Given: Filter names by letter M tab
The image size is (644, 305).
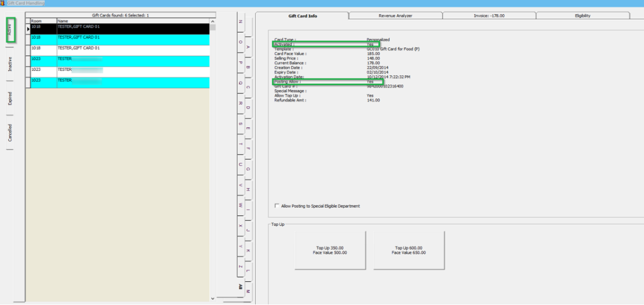Looking at the screenshot, I should click(x=248, y=292).
